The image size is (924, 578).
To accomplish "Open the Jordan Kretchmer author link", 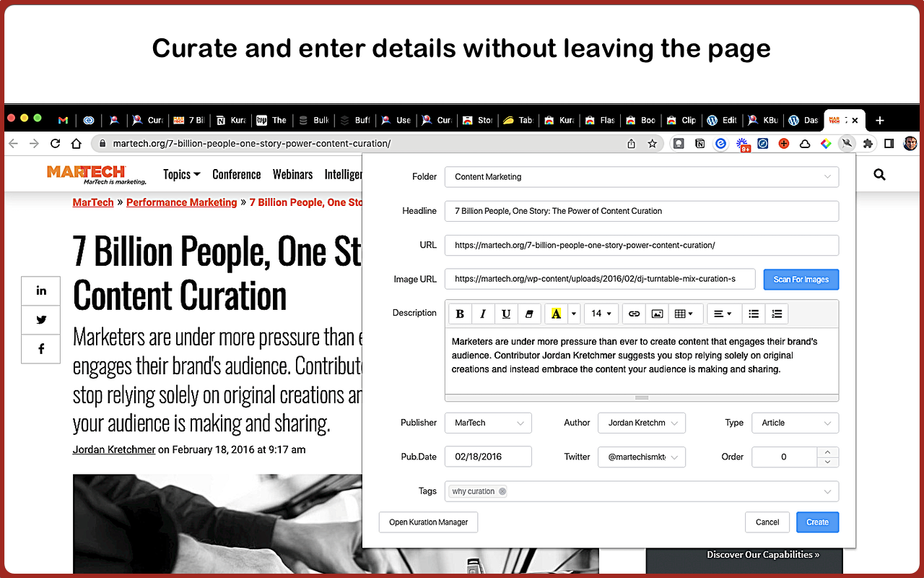I will [x=114, y=449].
